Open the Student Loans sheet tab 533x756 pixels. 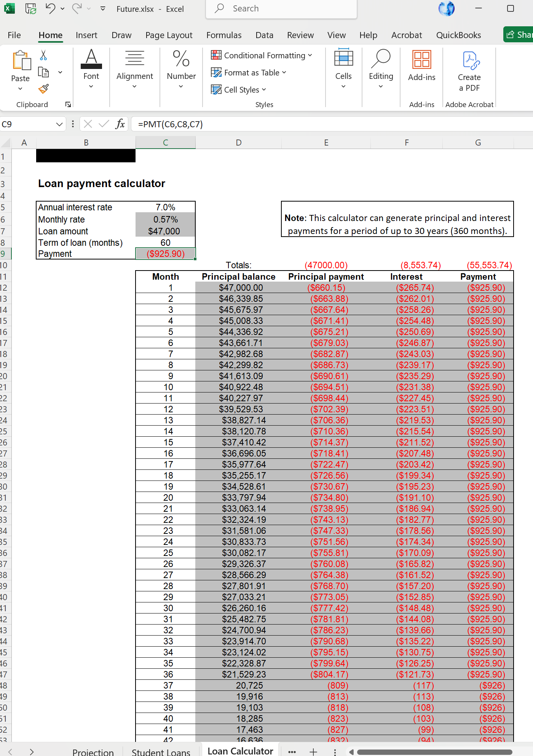point(161,752)
